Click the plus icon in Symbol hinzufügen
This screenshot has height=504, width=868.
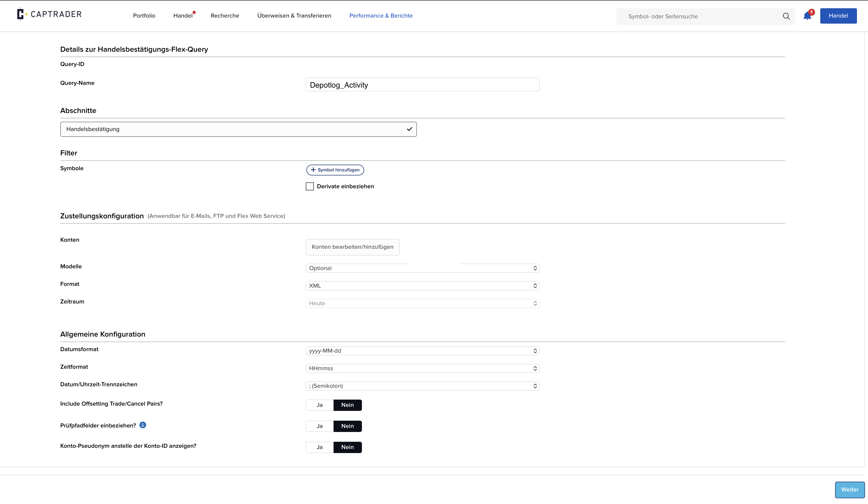pyautogui.click(x=313, y=170)
